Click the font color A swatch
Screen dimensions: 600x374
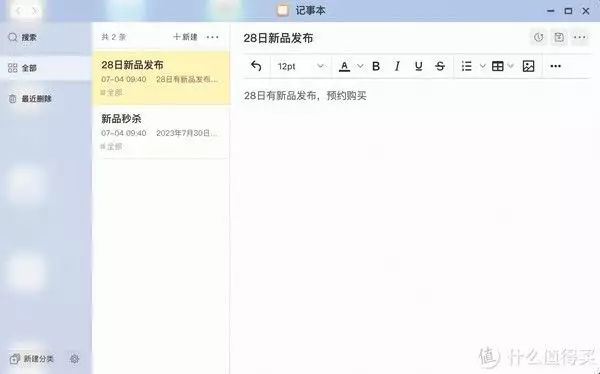click(344, 66)
